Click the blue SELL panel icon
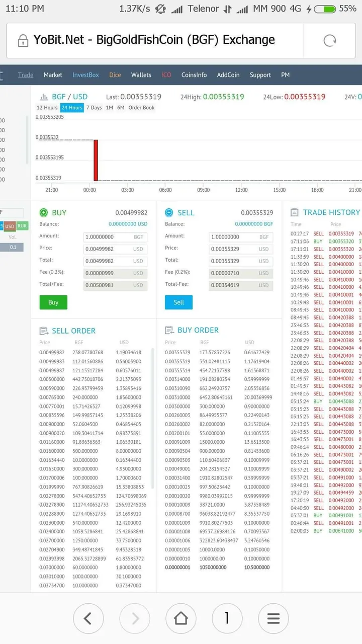 (169, 213)
